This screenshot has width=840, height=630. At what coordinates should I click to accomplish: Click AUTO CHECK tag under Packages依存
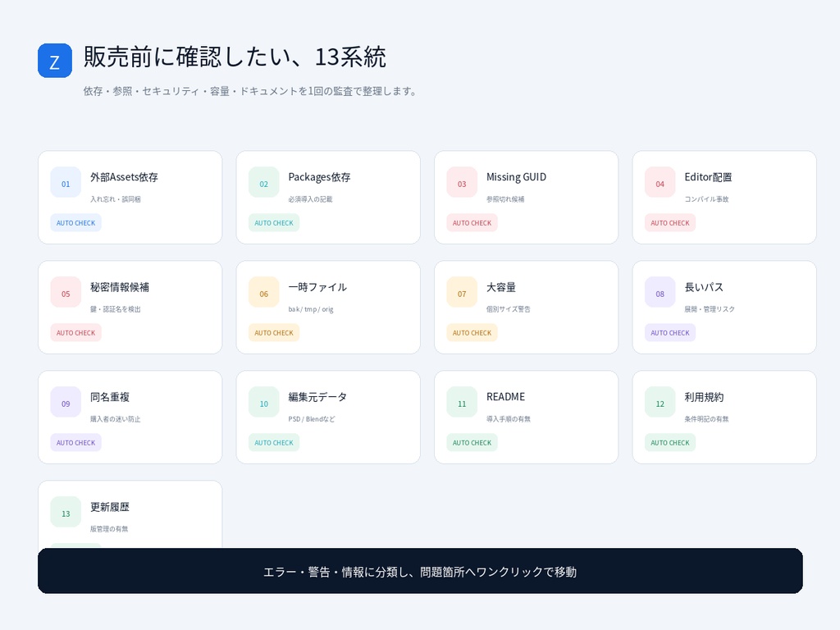pos(274,223)
